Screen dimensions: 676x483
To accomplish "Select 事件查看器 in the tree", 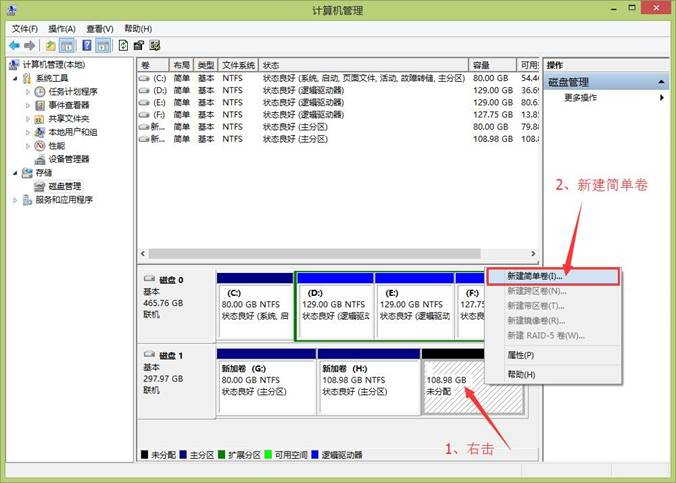I will (69, 105).
